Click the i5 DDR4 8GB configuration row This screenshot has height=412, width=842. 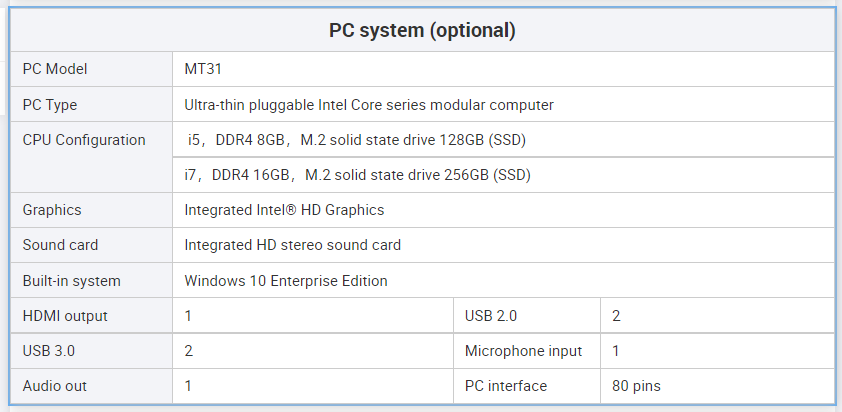(356, 140)
